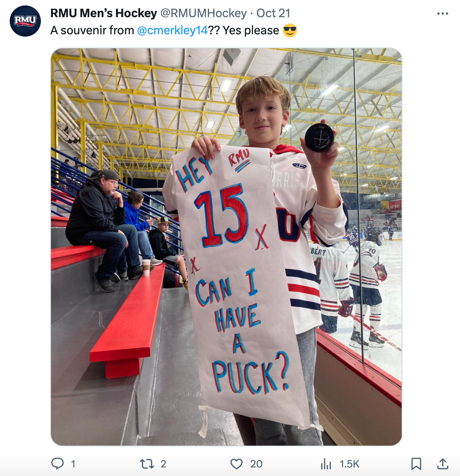Open RMU Men's Hockey display name

(x=104, y=13)
